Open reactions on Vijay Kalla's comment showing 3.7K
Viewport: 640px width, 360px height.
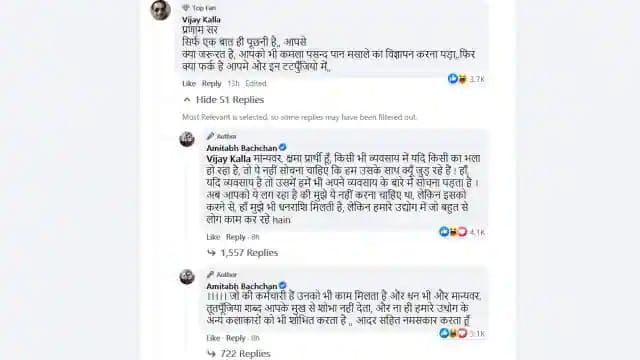tap(466, 79)
